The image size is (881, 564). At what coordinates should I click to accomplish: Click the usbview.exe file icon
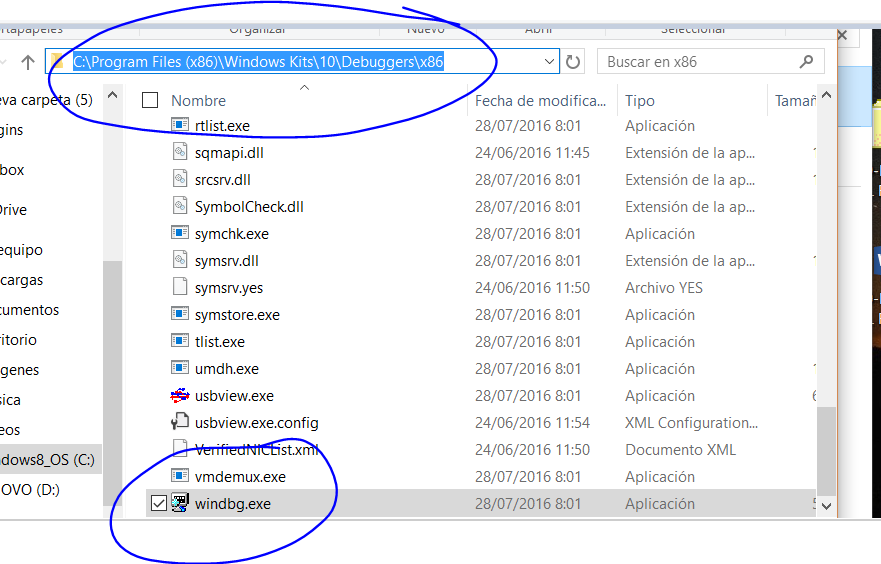[180, 396]
